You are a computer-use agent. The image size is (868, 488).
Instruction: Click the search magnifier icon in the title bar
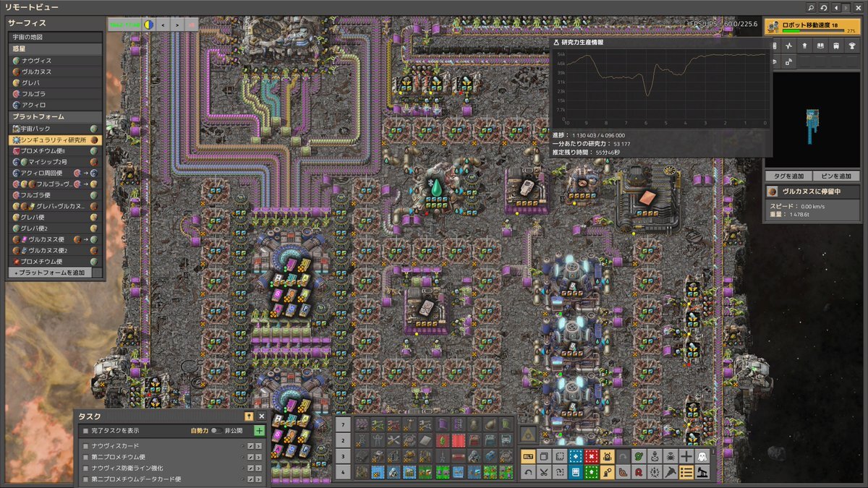(x=812, y=7)
